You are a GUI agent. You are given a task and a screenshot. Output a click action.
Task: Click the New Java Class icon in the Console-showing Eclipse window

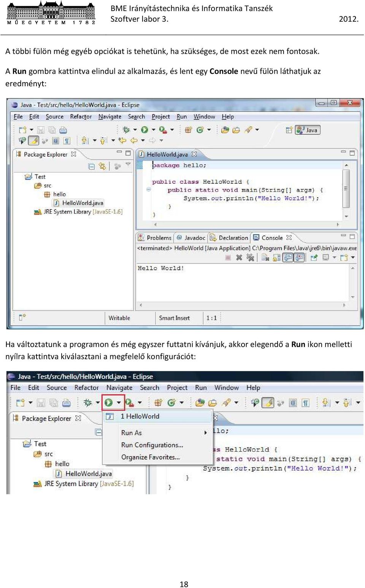(200, 130)
